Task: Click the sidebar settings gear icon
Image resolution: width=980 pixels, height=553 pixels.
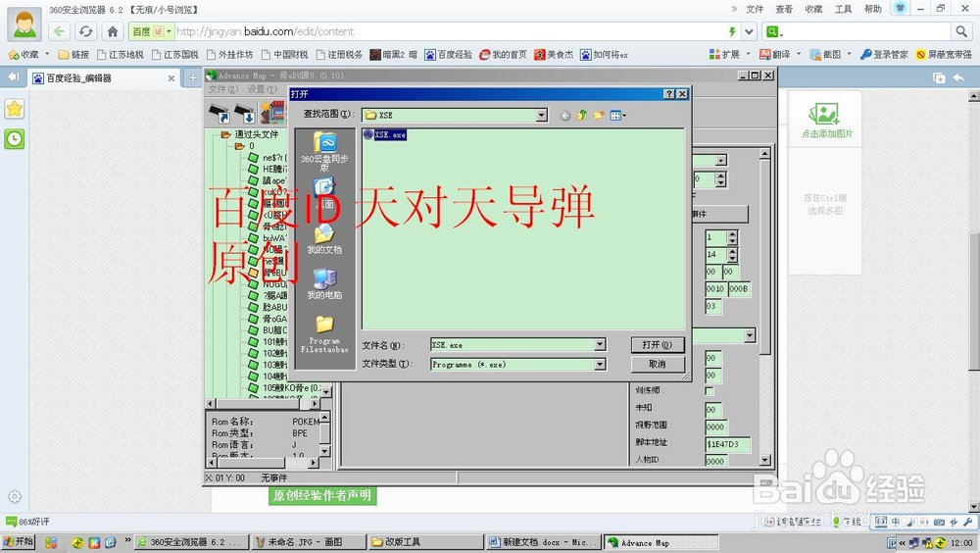Action: 15,497
